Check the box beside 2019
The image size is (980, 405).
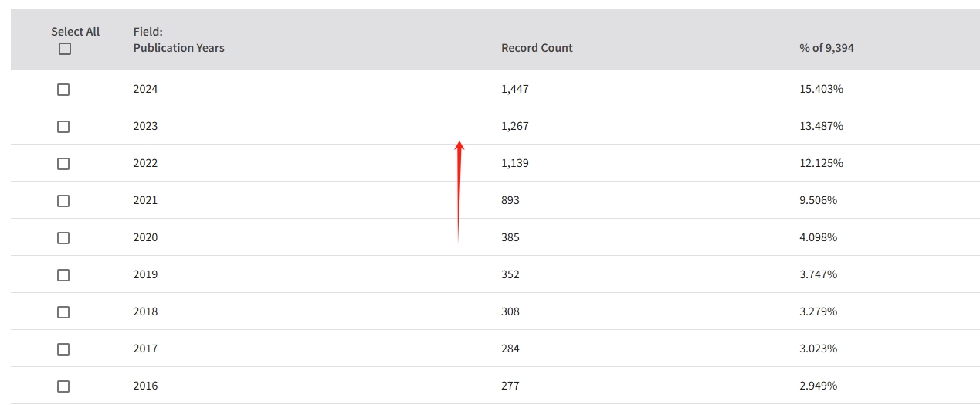tap(63, 275)
